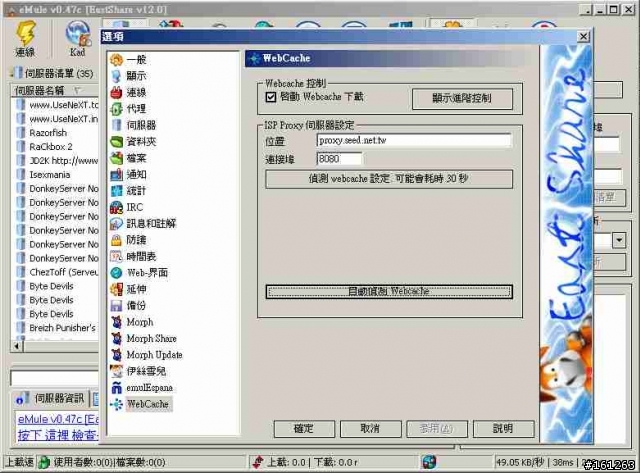This screenshot has width=640, height=473.
Task: Click the users status bar icon
Action: click(44, 462)
